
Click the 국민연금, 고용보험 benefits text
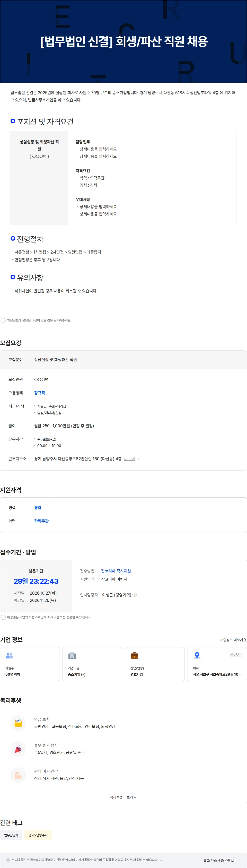coord(75,727)
